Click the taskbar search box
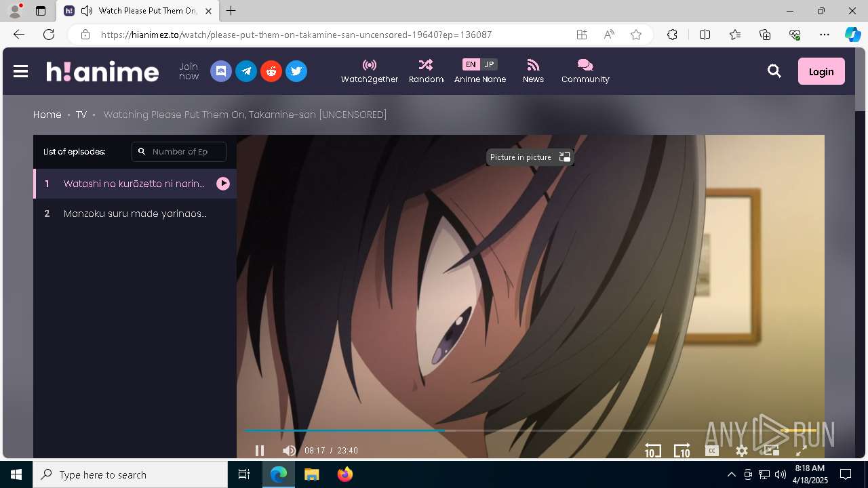The image size is (868, 488). 130,474
